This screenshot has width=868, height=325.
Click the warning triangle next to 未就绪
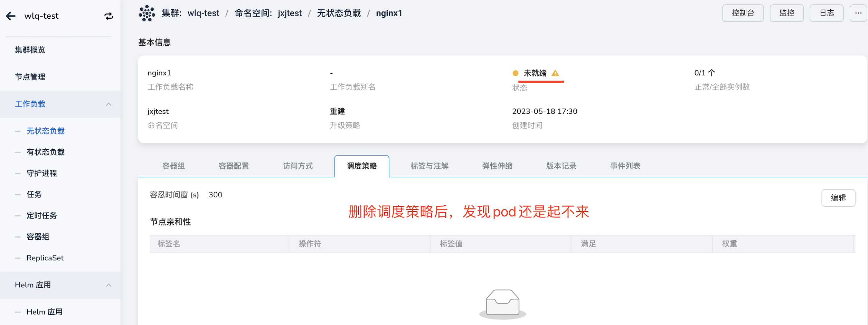(x=555, y=73)
